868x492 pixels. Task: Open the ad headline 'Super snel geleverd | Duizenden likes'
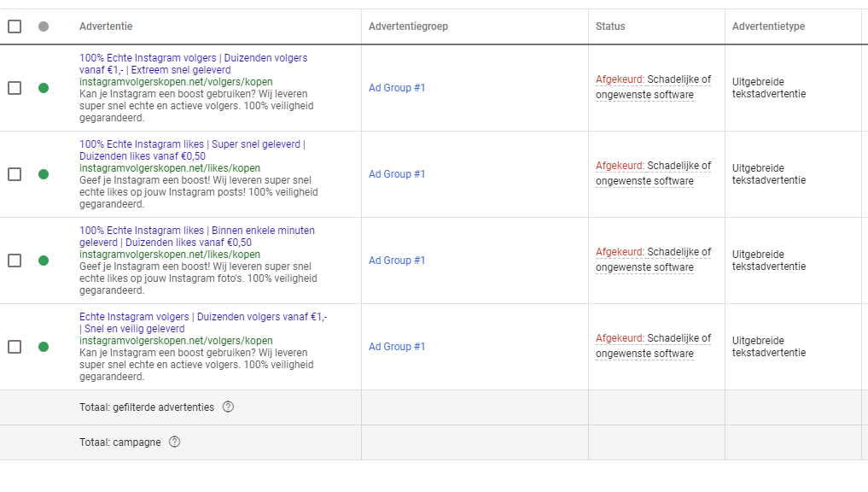tap(192, 150)
